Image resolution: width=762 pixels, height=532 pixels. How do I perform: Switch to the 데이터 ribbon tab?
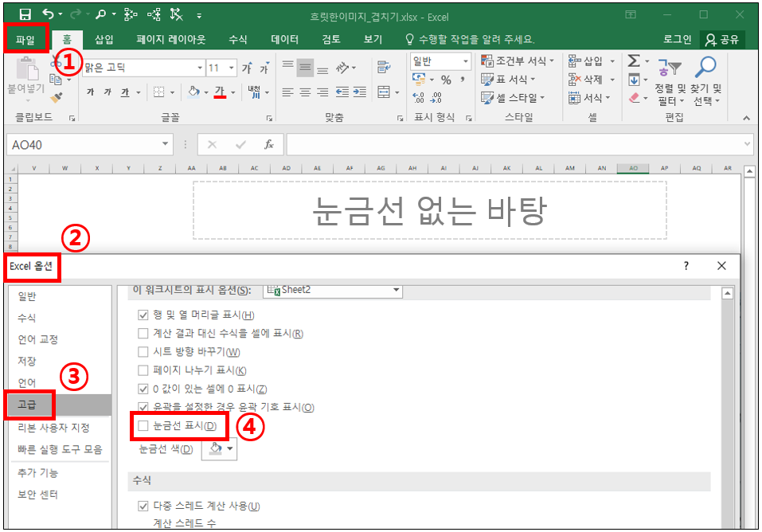tap(285, 39)
